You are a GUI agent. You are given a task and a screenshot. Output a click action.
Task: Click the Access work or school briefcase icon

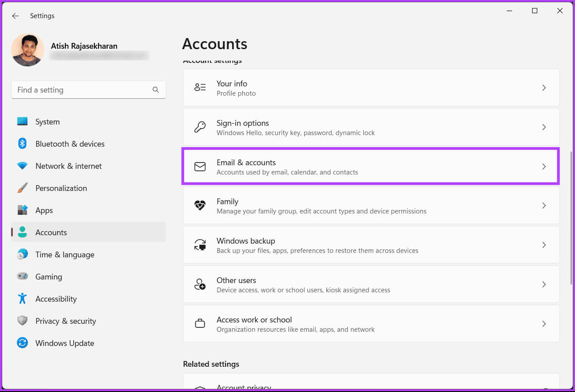pyautogui.click(x=200, y=324)
